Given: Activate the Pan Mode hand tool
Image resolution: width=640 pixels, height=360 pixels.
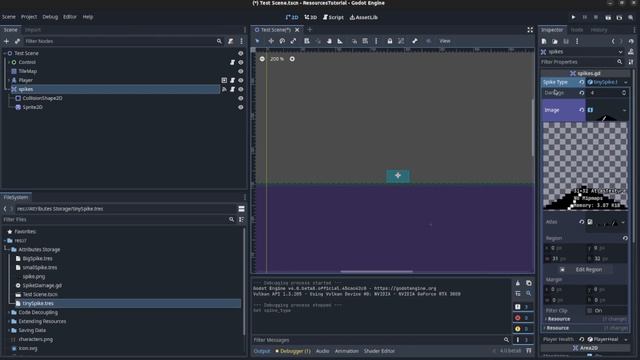Looking at the screenshot, I should tap(329, 41).
